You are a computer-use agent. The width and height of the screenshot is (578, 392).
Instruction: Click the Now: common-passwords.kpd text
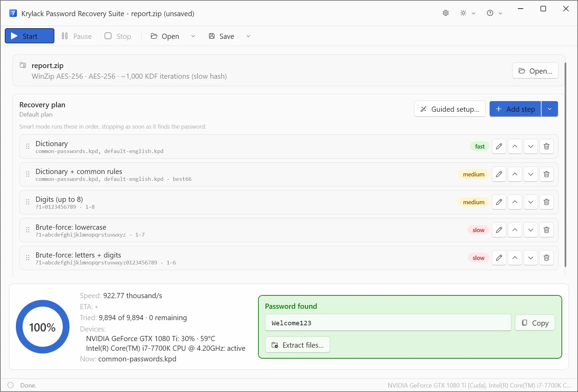tap(128, 359)
